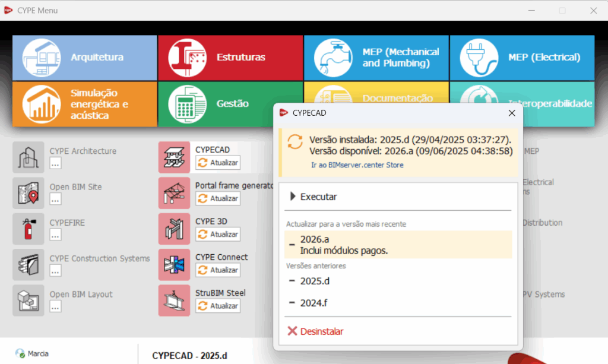
Task: Select previous version 2024.f
Action: click(x=398, y=303)
